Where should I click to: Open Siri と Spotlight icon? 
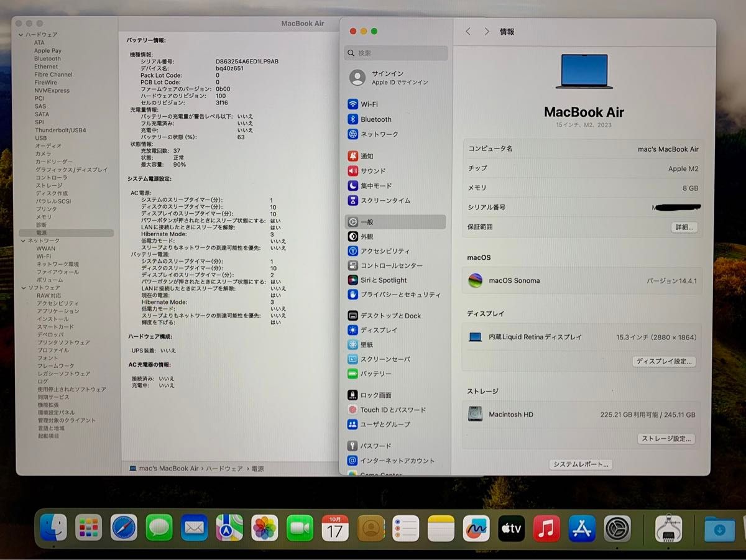click(352, 280)
